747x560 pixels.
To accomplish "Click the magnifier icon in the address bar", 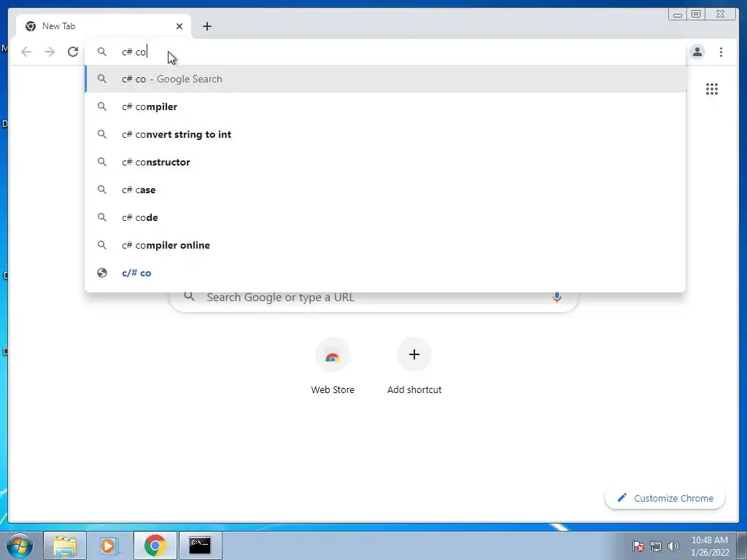I will click(x=102, y=52).
